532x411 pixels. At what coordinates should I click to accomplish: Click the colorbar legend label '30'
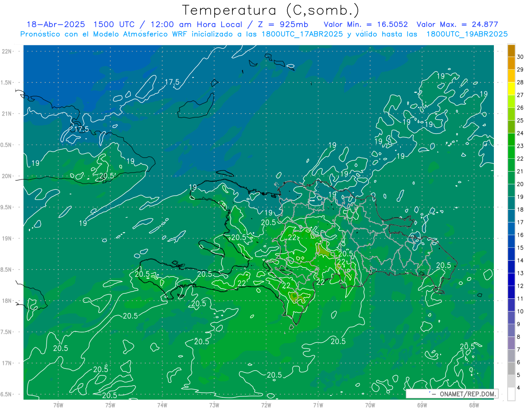(x=520, y=57)
